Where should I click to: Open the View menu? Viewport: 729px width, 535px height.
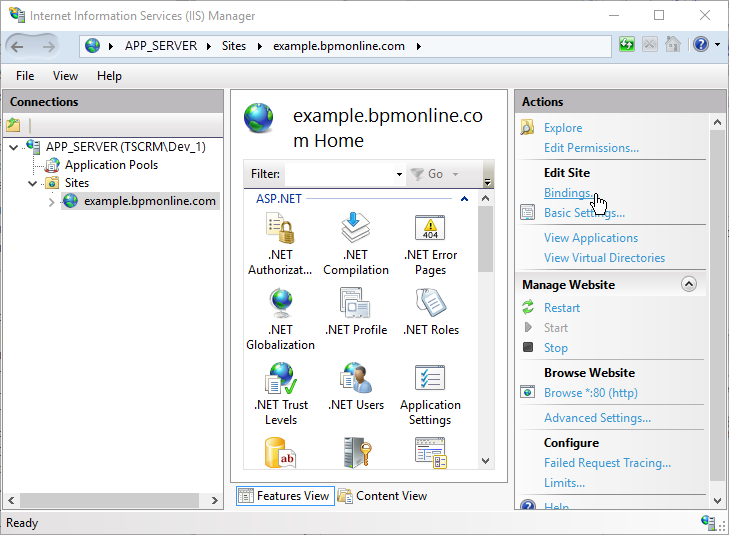click(65, 76)
